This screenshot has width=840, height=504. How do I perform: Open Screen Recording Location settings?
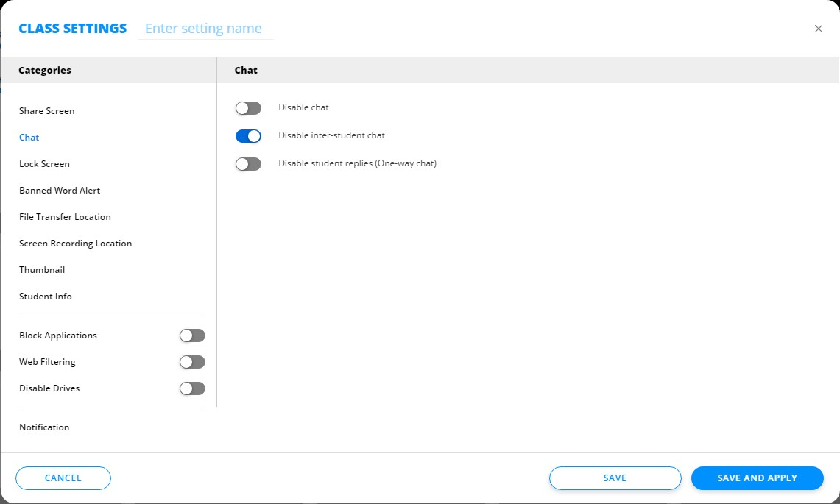click(x=75, y=244)
